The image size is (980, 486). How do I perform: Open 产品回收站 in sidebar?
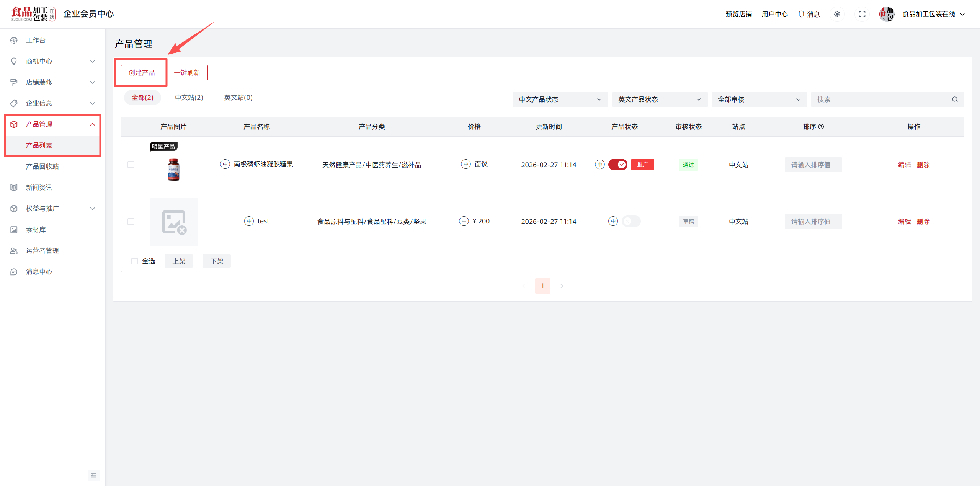click(x=42, y=166)
